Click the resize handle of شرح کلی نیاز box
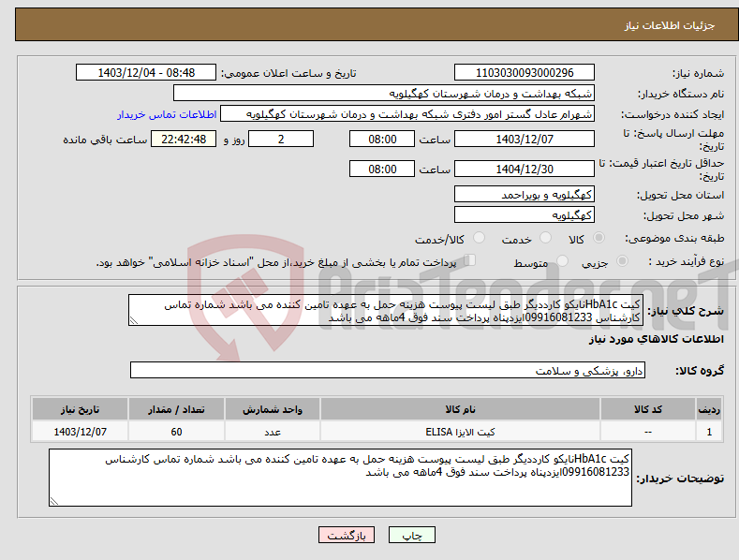739x560 pixels. 134,320
